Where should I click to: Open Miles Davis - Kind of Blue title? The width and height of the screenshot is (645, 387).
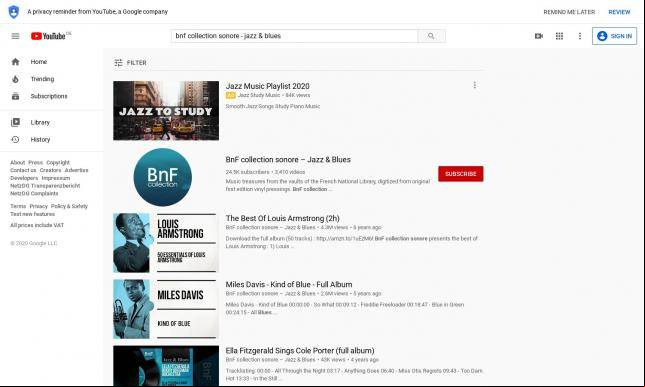click(289, 285)
